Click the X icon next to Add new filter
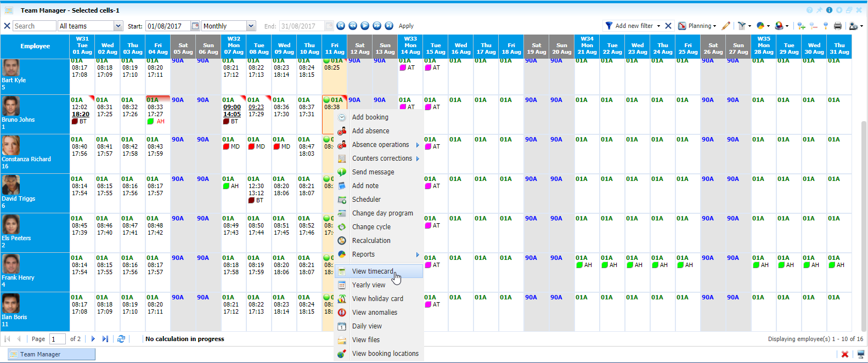The height and width of the screenshot is (363, 868). pos(668,26)
